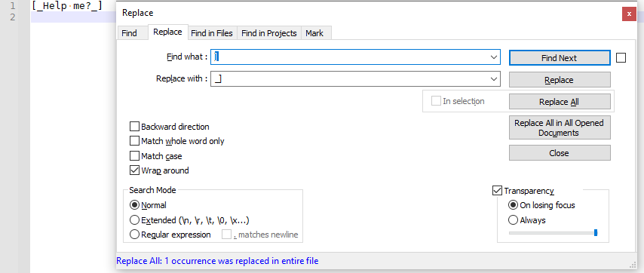Click the Replace All button

pos(560,101)
